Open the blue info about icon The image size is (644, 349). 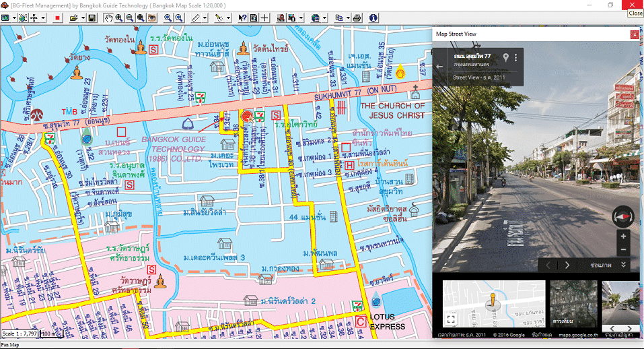point(373,18)
